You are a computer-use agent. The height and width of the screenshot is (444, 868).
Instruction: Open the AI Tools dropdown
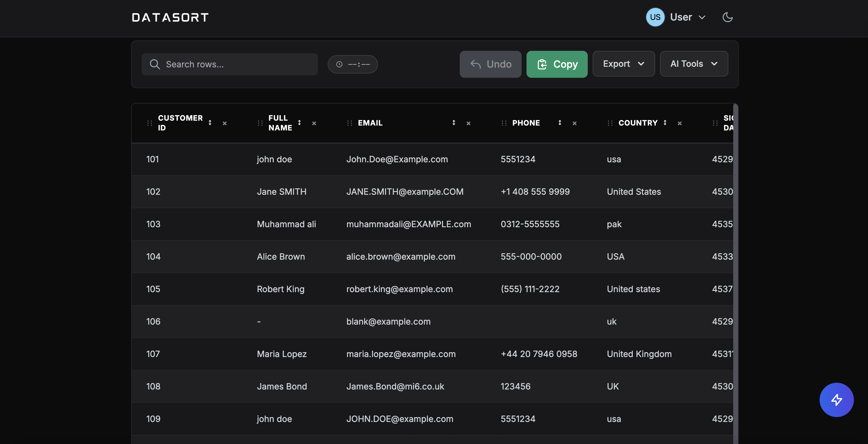point(693,64)
